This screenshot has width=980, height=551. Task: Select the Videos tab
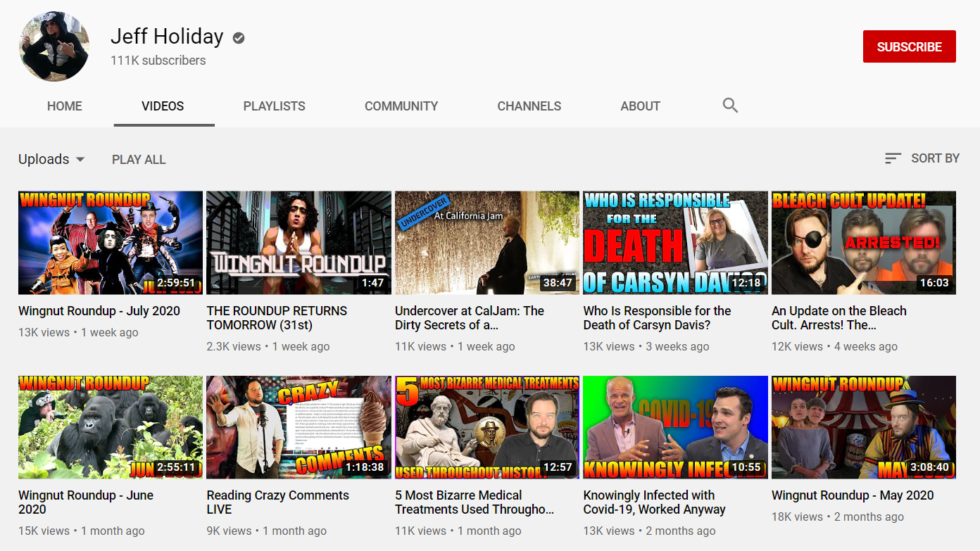pyautogui.click(x=163, y=106)
